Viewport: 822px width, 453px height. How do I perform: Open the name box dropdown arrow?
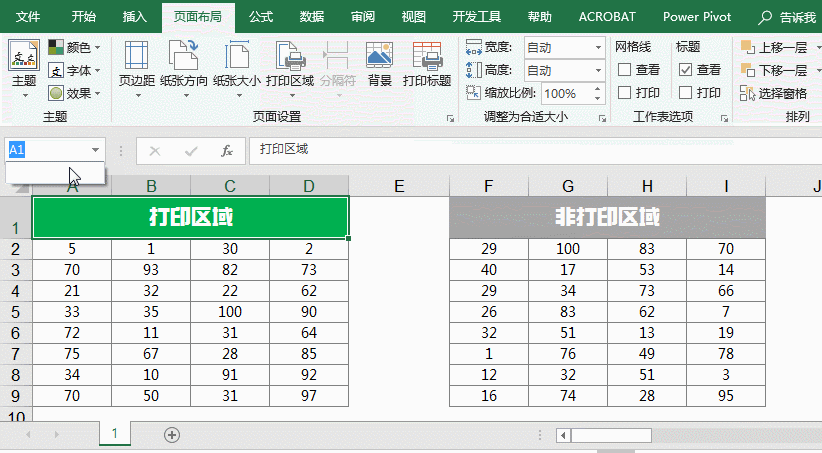pyautogui.click(x=96, y=150)
